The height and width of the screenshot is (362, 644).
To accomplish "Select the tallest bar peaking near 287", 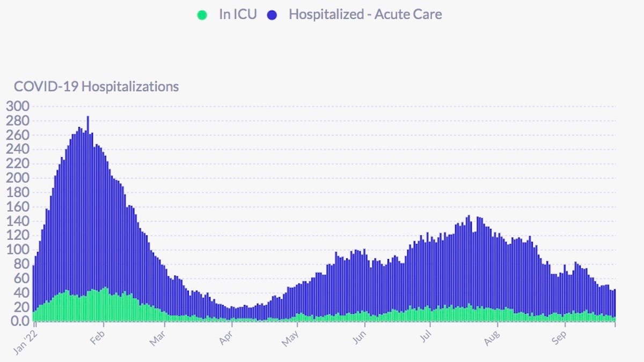I will [x=88, y=215].
